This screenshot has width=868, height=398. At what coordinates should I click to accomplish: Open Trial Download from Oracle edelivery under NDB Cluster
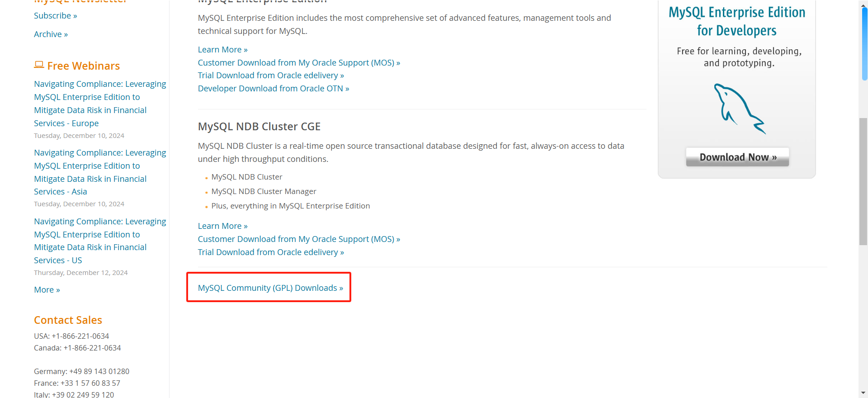(x=270, y=252)
